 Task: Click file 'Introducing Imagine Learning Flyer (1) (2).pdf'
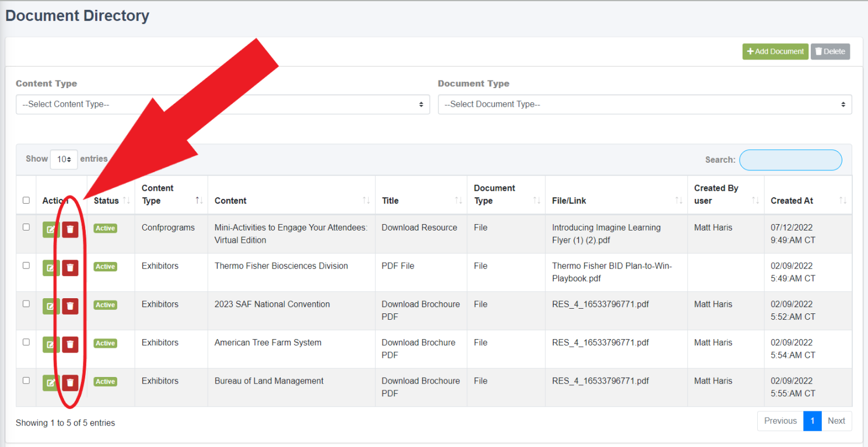click(x=607, y=234)
